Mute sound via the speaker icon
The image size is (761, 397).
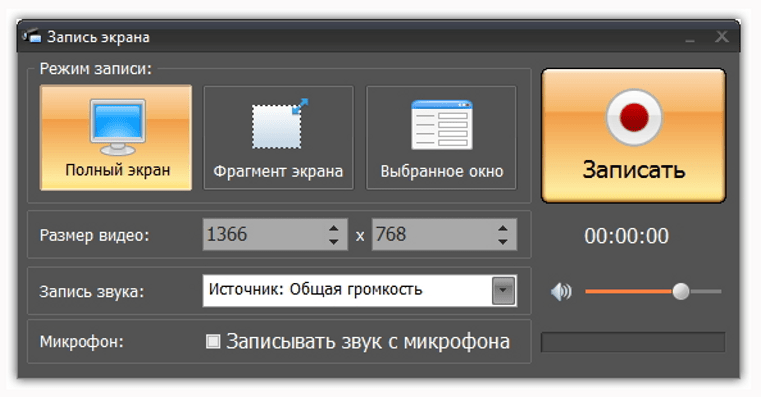click(x=561, y=292)
